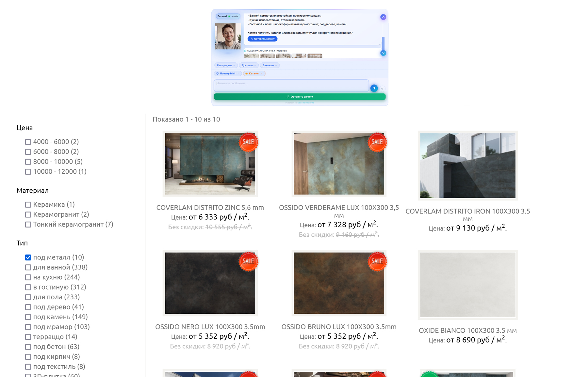
Task: Open the 'Распродажа' quick link in chat
Action: 226,65
